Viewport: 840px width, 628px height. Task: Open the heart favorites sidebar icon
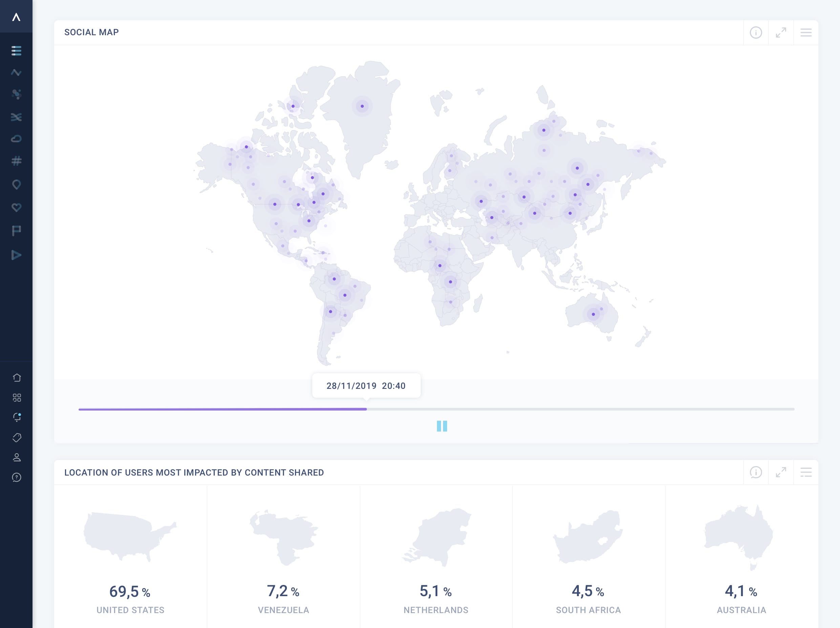16,207
